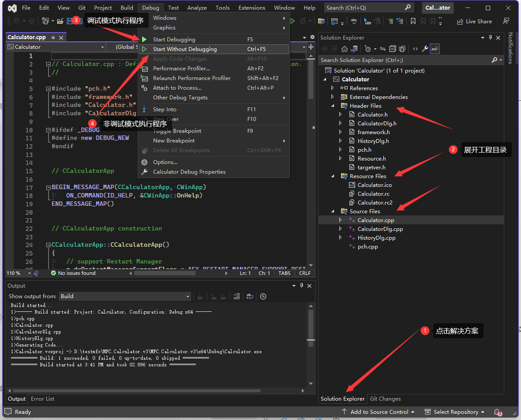Click the feedback icon beside Live Share

point(506,21)
